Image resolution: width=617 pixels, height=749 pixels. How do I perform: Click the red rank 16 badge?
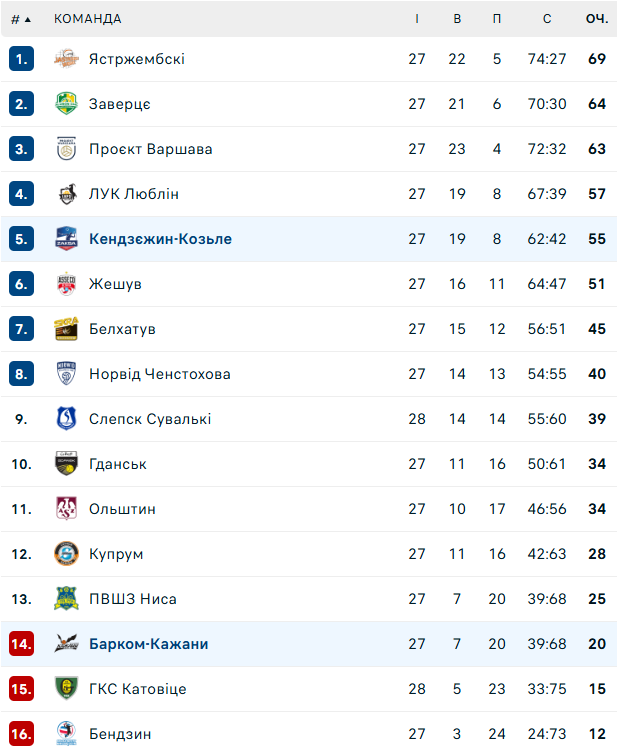(21, 734)
